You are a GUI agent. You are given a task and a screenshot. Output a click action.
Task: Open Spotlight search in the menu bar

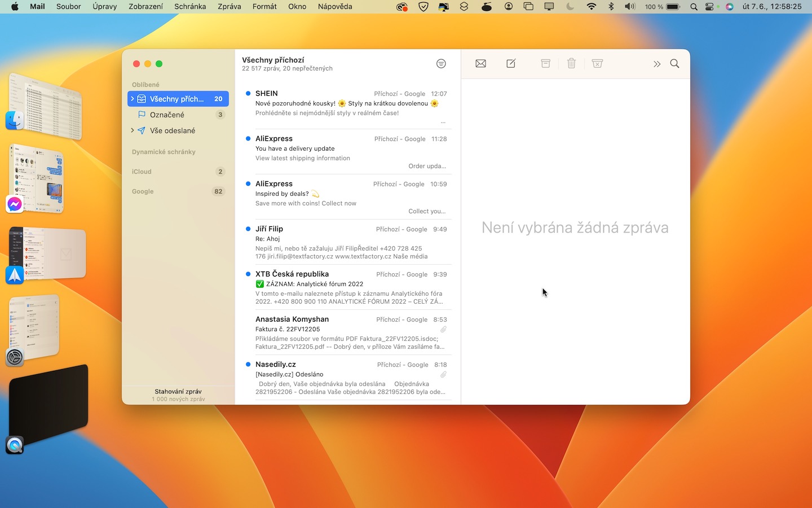[694, 7]
